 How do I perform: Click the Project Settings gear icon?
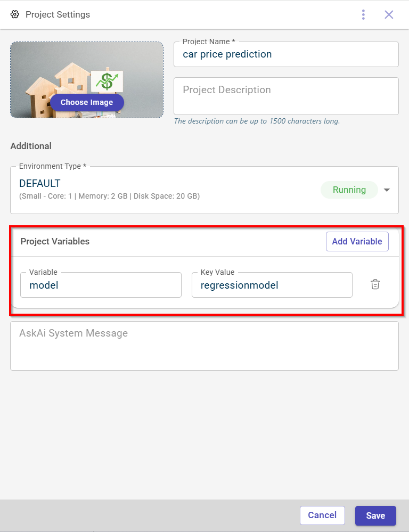point(15,14)
